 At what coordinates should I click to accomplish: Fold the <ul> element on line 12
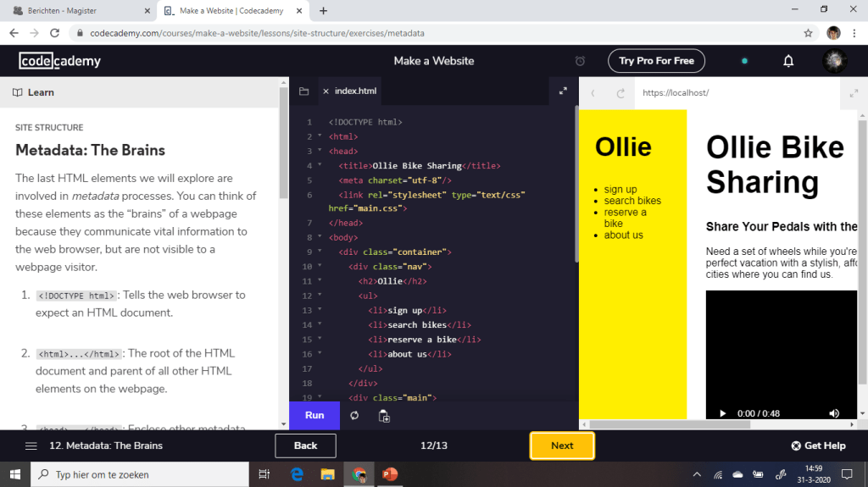pos(320,296)
